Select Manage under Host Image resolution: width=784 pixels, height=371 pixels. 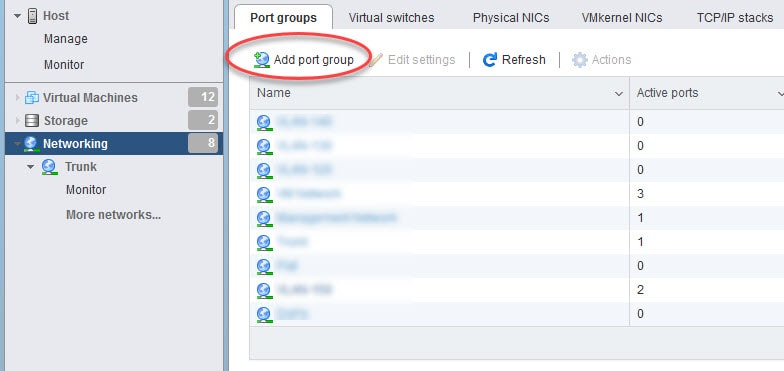pyautogui.click(x=66, y=39)
